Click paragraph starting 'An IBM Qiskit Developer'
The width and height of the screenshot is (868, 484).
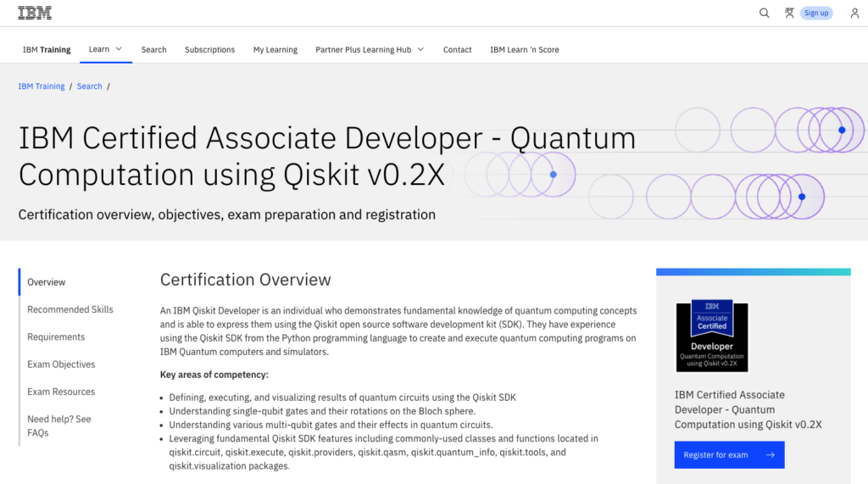[398, 331]
